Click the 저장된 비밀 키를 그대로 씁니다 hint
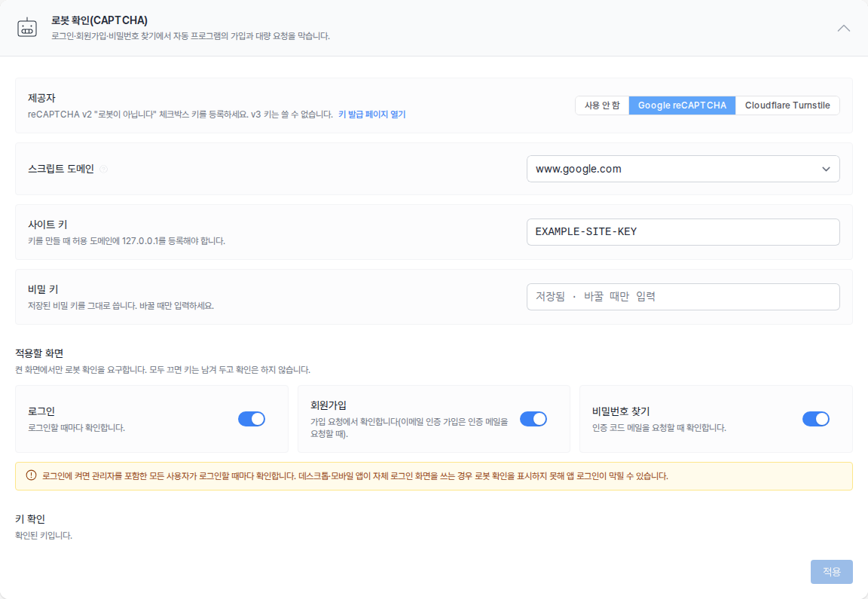The image size is (868, 599). coord(121,306)
